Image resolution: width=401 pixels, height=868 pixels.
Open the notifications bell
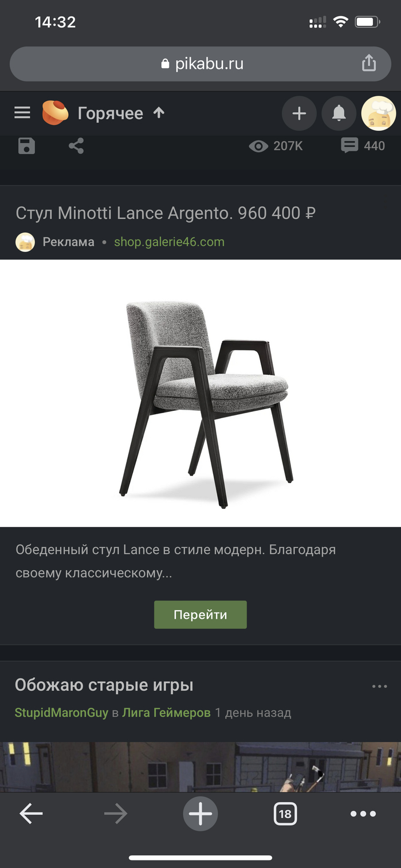pyautogui.click(x=339, y=113)
